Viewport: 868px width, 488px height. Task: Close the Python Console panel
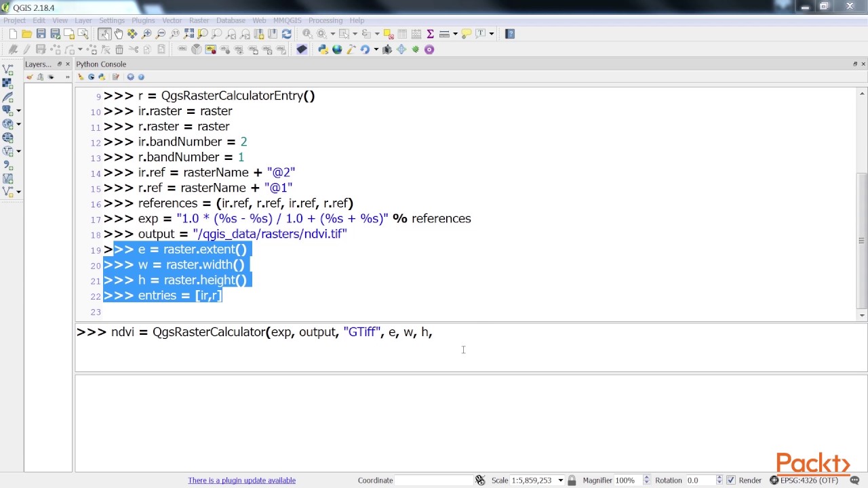pos(863,64)
